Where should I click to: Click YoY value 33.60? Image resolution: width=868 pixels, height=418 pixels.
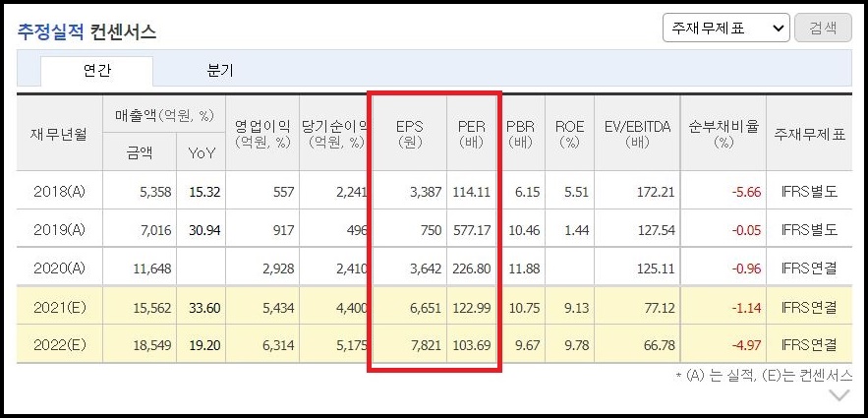(204, 308)
